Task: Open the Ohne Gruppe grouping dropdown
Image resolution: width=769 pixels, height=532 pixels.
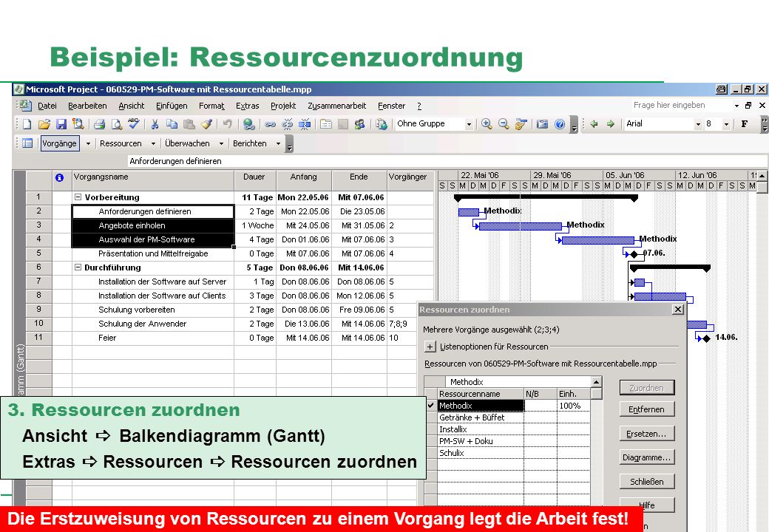Action: (x=469, y=124)
